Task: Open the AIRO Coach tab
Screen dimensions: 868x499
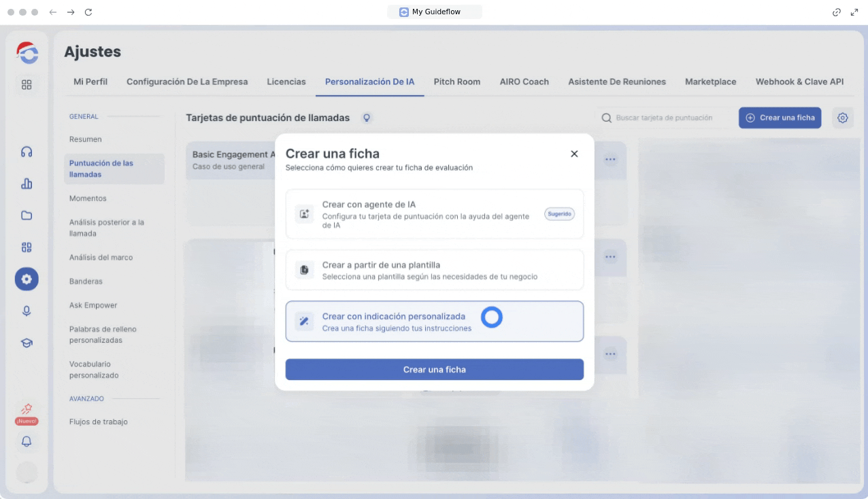Action: pos(524,82)
